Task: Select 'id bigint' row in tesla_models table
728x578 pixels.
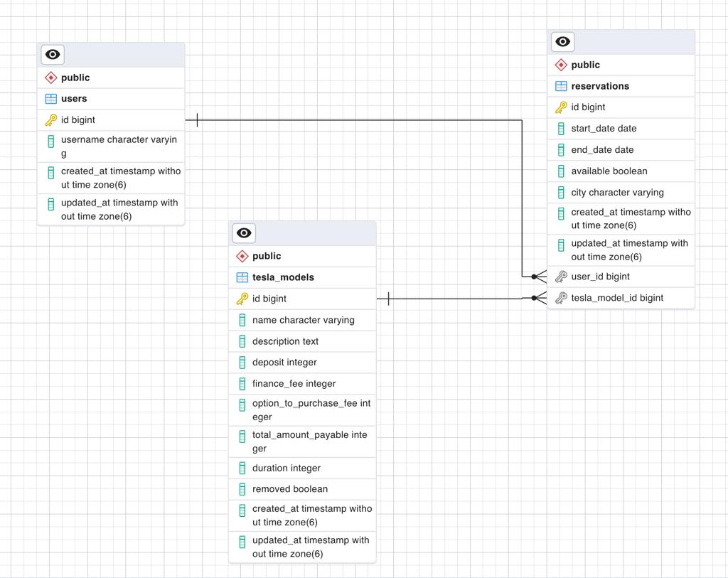Action: click(302, 299)
